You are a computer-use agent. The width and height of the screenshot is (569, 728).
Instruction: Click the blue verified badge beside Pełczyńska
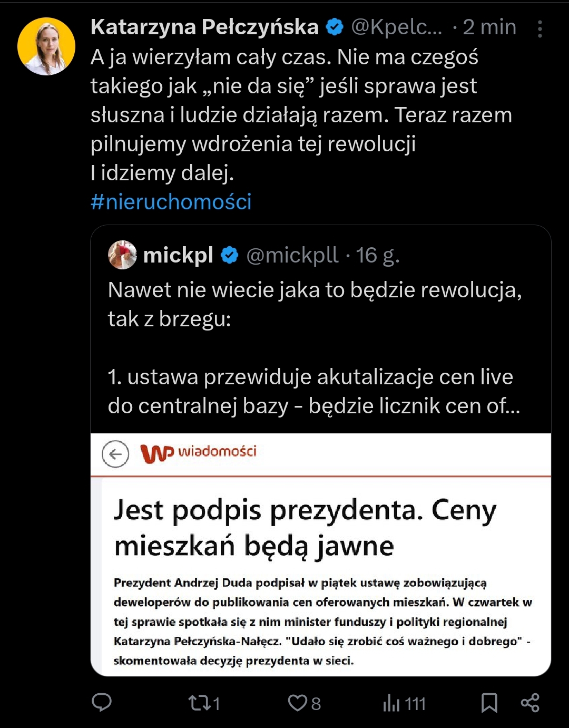coord(335,27)
